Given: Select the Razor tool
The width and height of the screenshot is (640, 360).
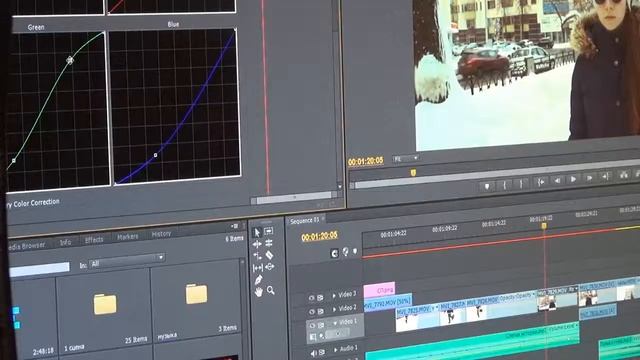Looking at the screenshot, I should pos(269,255).
